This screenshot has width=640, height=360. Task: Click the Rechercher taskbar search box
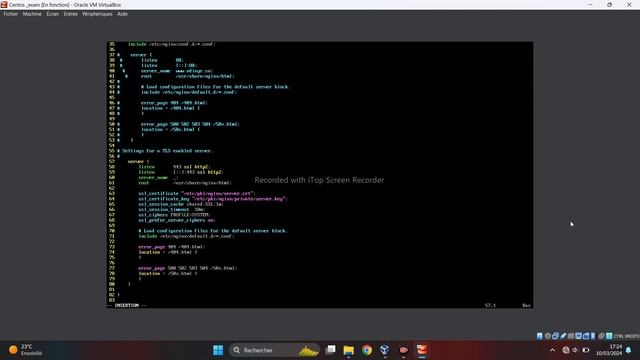click(273, 350)
